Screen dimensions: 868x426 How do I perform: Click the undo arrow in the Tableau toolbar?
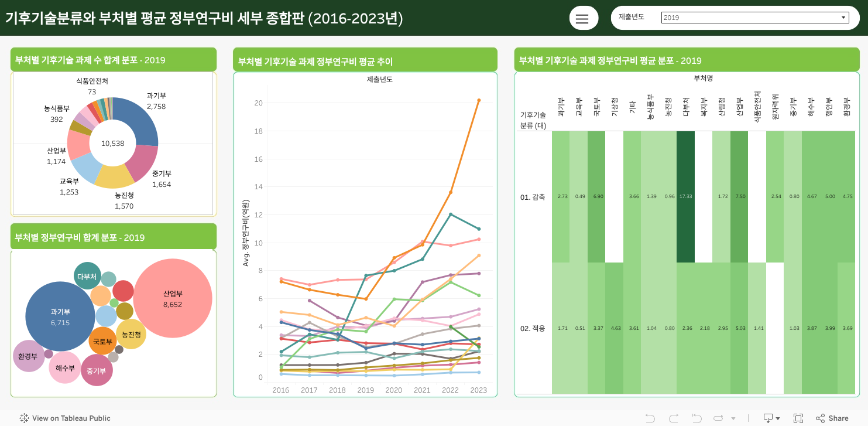[651, 418]
